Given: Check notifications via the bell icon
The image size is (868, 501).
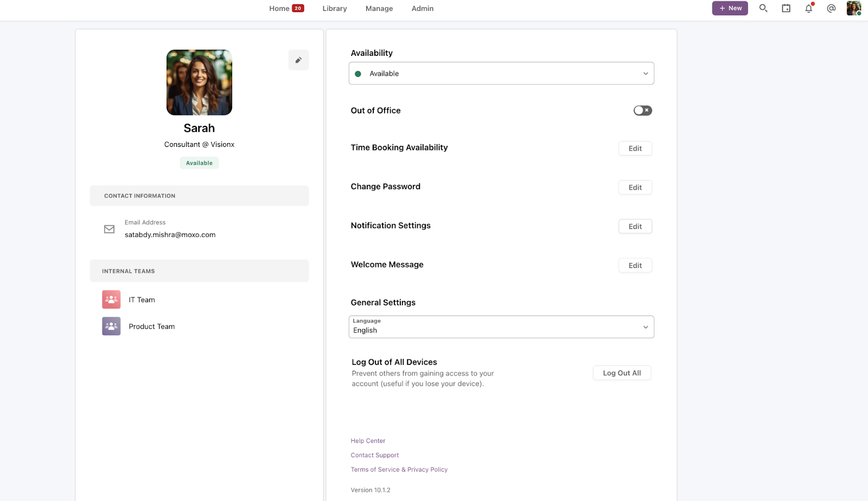Looking at the screenshot, I should tap(808, 9).
